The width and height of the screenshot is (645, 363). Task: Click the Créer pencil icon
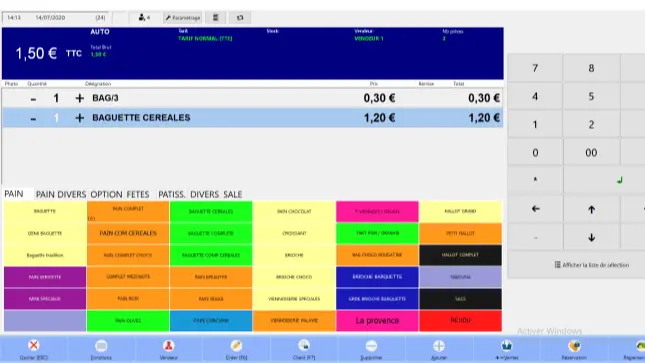(x=236, y=345)
